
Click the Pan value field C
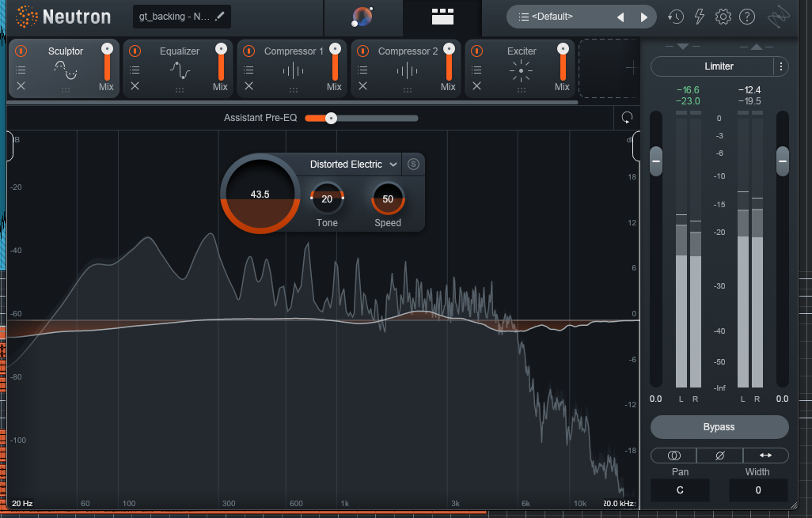tap(680, 490)
